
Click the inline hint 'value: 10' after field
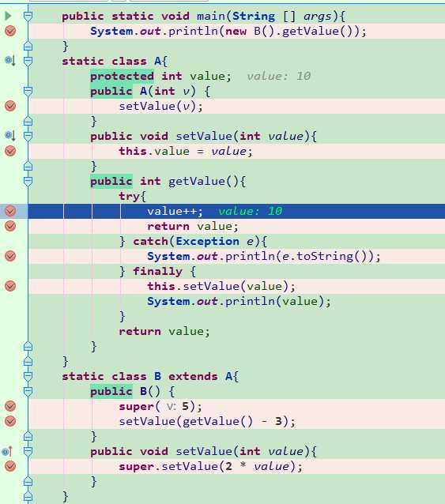click(x=279, y=76)
